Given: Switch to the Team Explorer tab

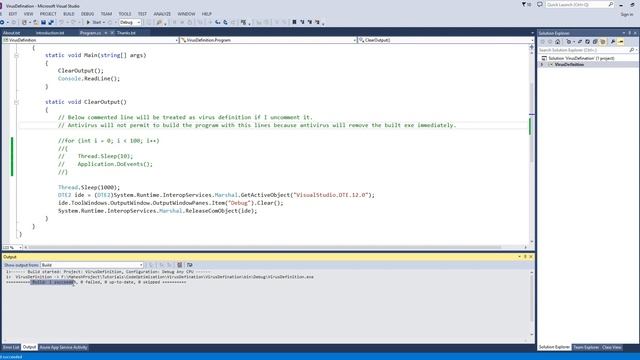Looking at the screenshot, I should 586,347.
